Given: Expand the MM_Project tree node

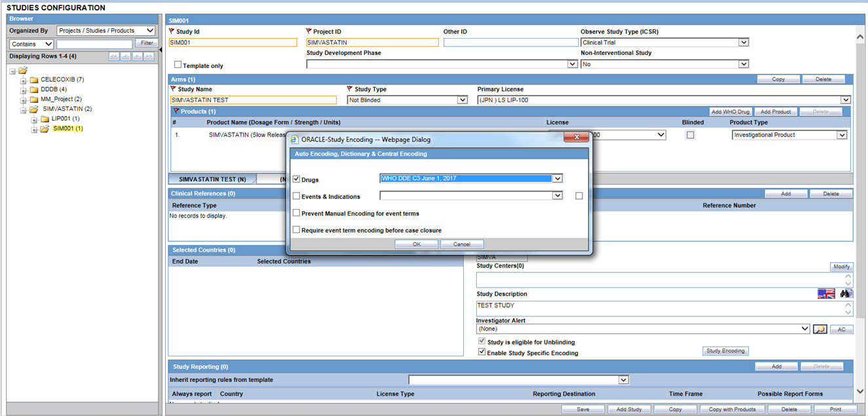Looking at the screenshot, I should click(x=24, y=101).
